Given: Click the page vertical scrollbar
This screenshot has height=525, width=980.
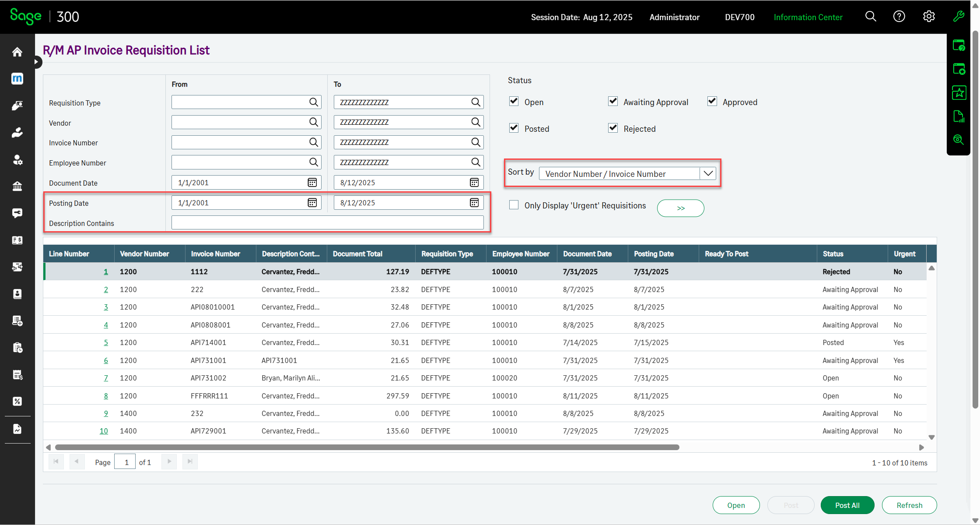Looking at the screenshot, I should 975,219.
